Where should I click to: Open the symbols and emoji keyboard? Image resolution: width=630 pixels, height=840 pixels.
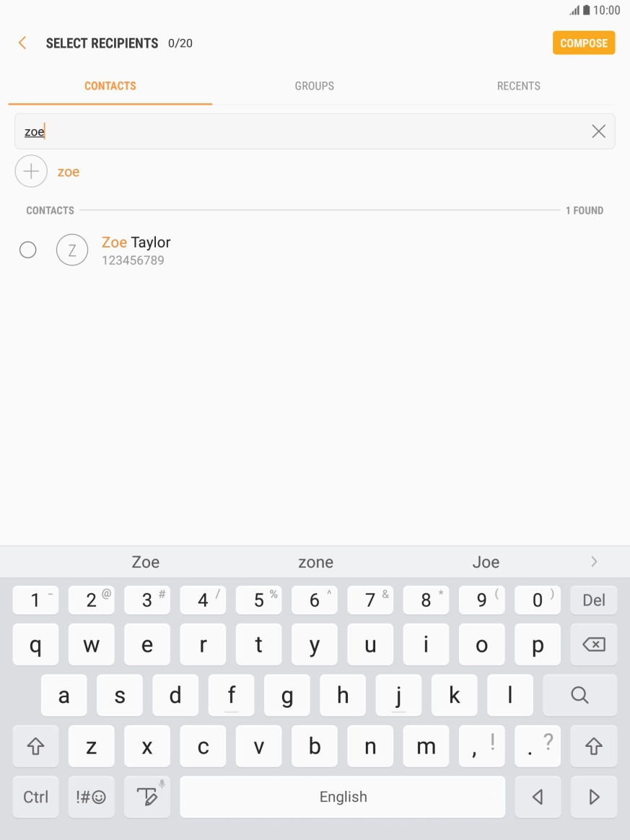(91, 797)
